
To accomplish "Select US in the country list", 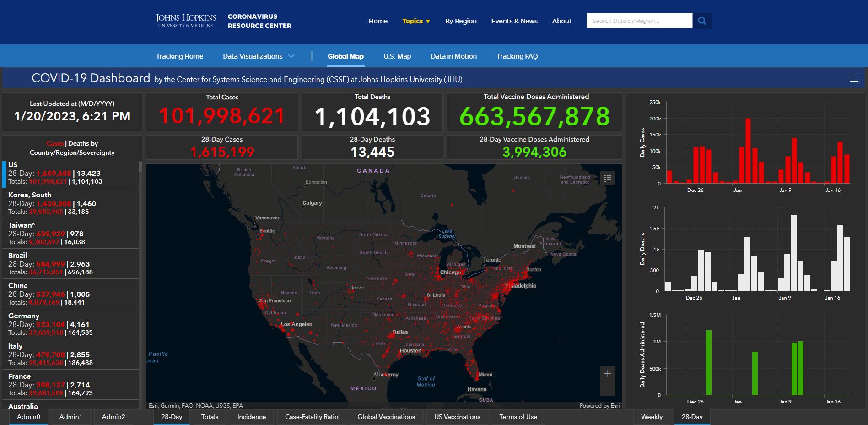I will click(x=70, y=173).
